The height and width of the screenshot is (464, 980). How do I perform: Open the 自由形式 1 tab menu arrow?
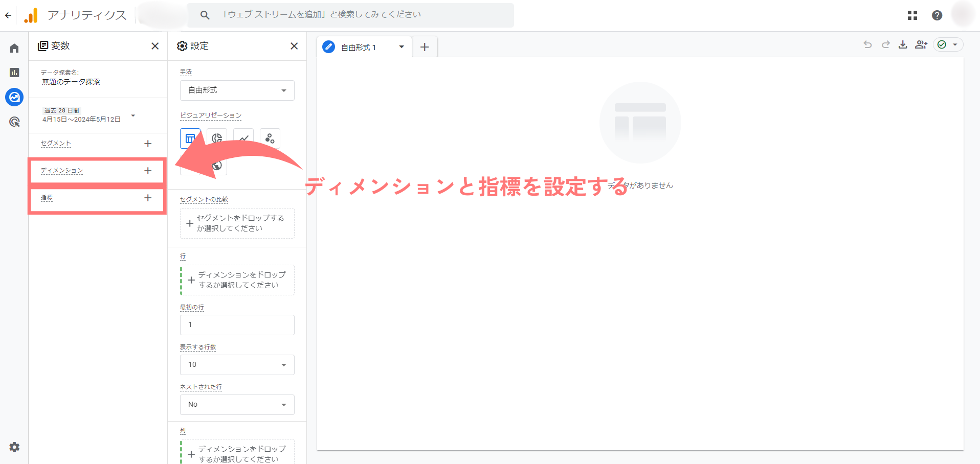[402, 47]
